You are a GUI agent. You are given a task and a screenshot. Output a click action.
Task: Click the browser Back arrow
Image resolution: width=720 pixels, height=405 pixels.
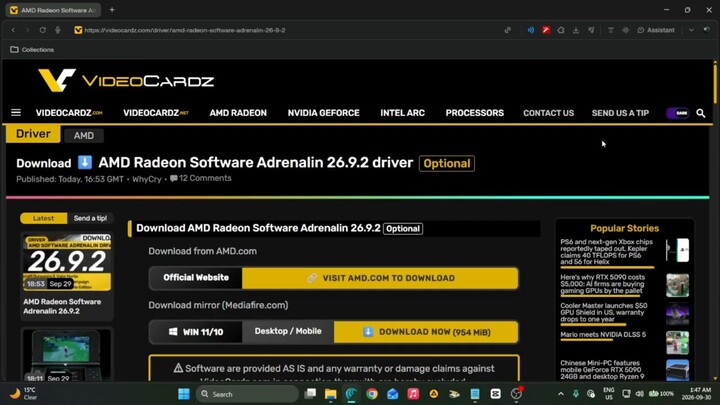pos(13,30)
